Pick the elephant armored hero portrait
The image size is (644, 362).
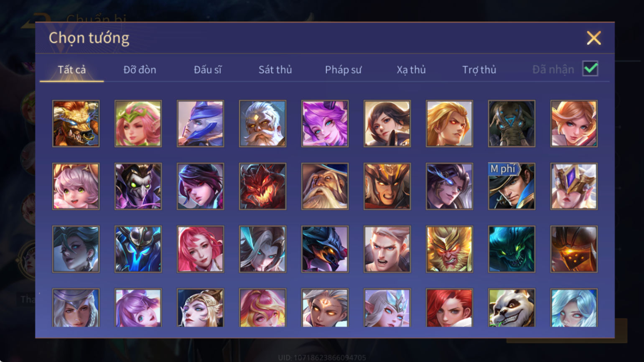tap(512, 123)
